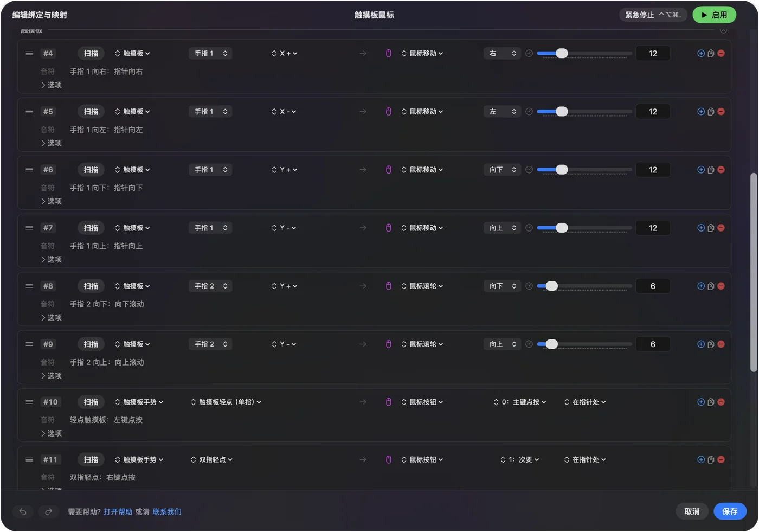Open the 打开帮助 help link
759x532 pixels.
point(118,511)
